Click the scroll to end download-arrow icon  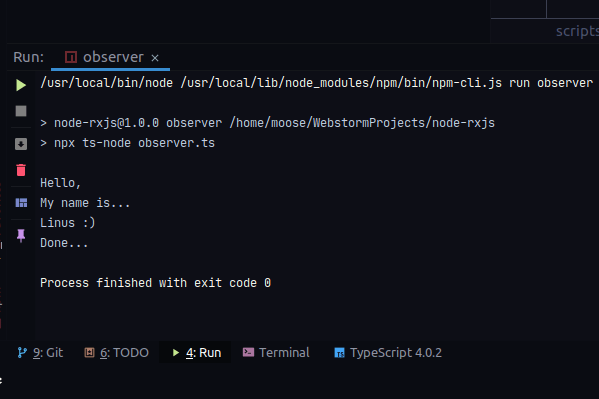pyautogui.click(x=21, y=144)
